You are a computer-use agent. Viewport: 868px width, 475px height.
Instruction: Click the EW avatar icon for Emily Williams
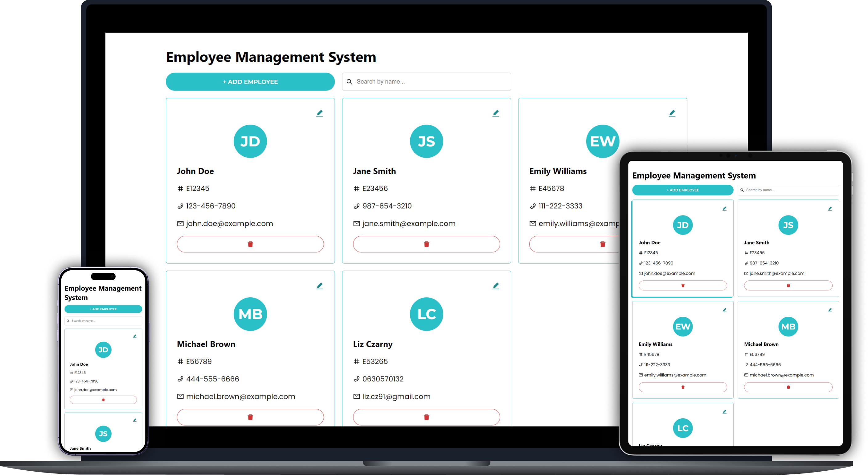click(602, 141)
